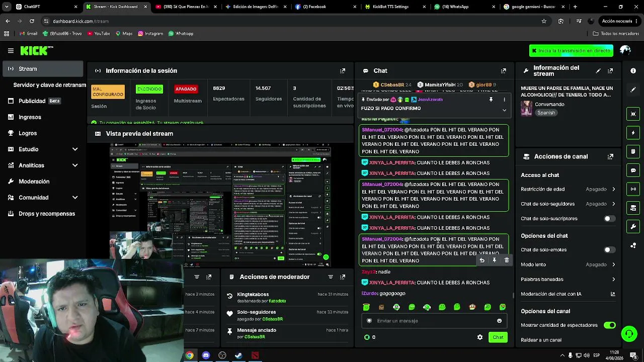Click the Kingtekaboss moderator action entry
Screen dimensions: 644x362
pyautogui.click(x=287, y=298)
